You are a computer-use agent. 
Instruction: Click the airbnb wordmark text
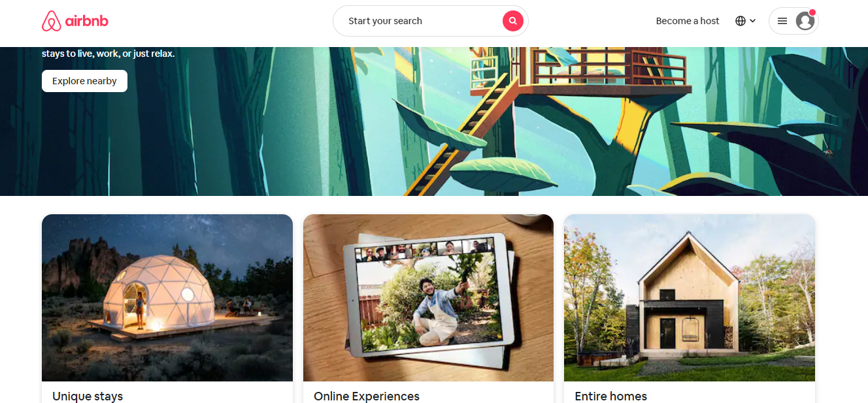tap(87, 21)
